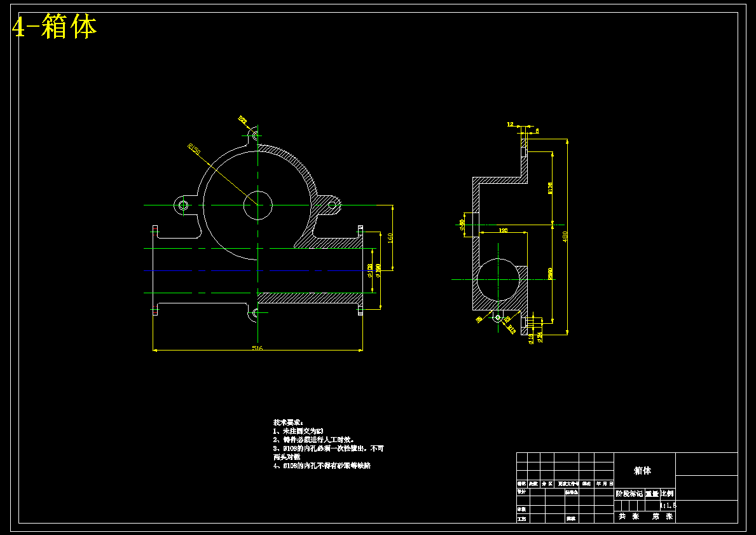Click the "共 张" sheet count text
The image size is (756, 535).
[x=629, y=516]
